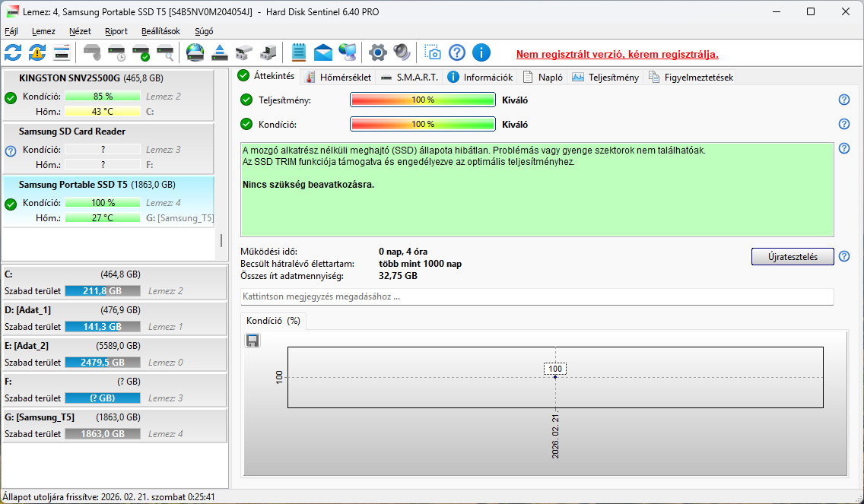The height and width of the screenshot is (504, 864).
Task: Switch to the Teljesítmény tab
Action: tap(605, 77)
